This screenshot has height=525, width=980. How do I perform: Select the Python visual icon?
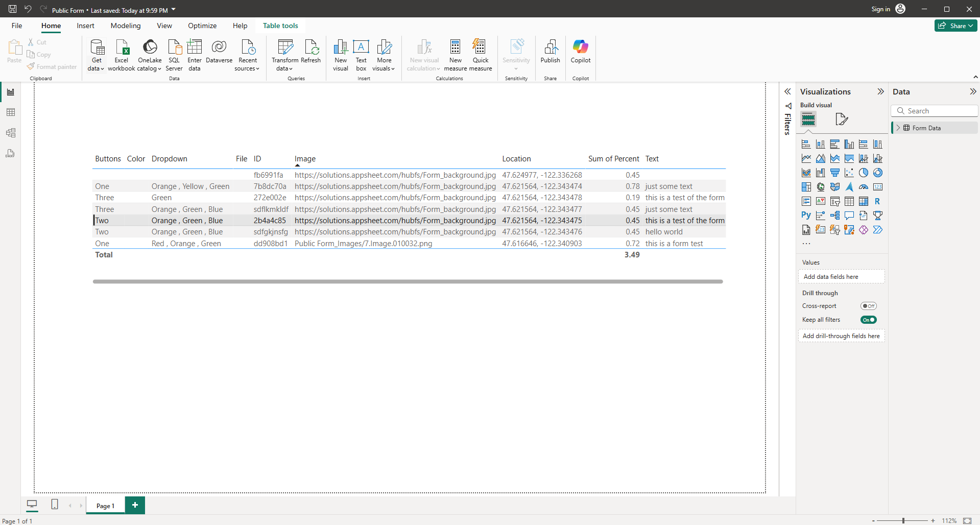[x=806, y=216]
